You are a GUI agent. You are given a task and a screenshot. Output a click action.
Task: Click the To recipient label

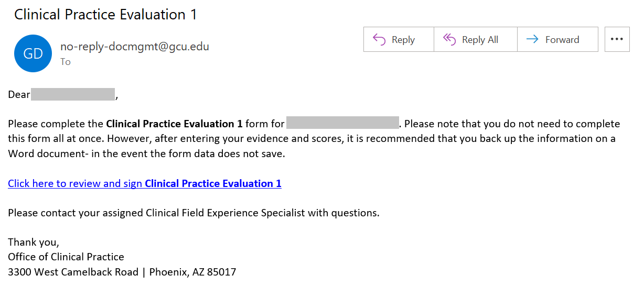coord(65,62)
